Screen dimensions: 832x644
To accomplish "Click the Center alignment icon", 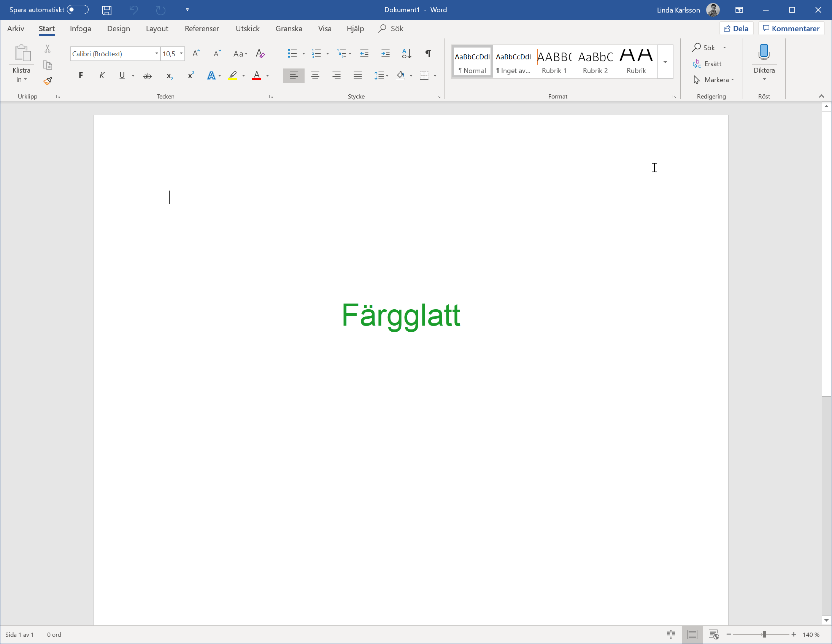I will point(314,75).
